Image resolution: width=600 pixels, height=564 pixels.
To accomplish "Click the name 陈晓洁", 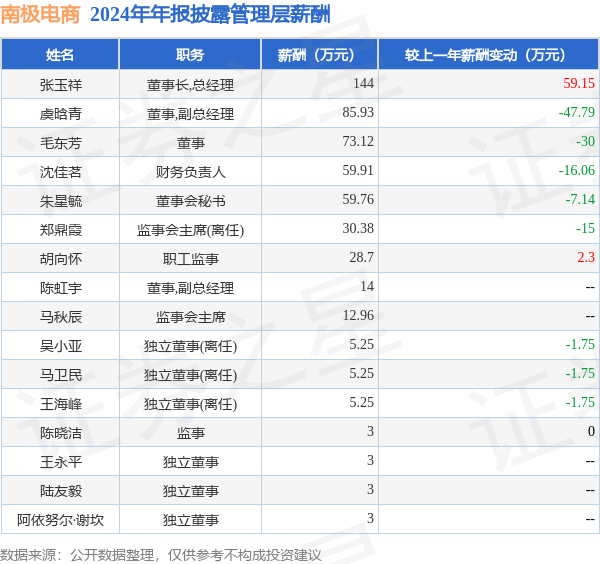I will point(61,433).
